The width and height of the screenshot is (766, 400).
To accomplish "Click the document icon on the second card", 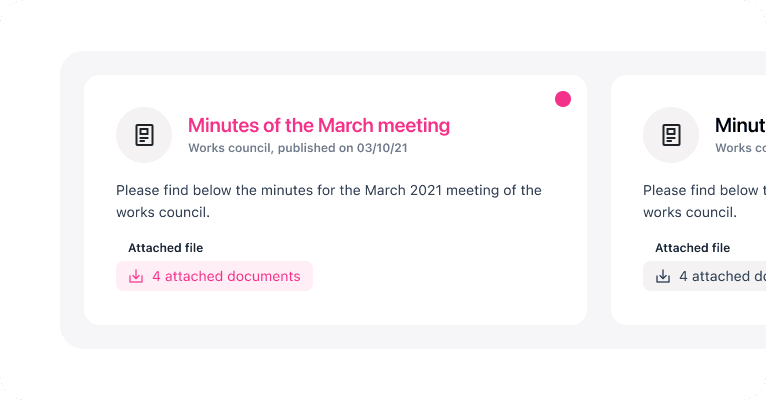I will (671, 135).
